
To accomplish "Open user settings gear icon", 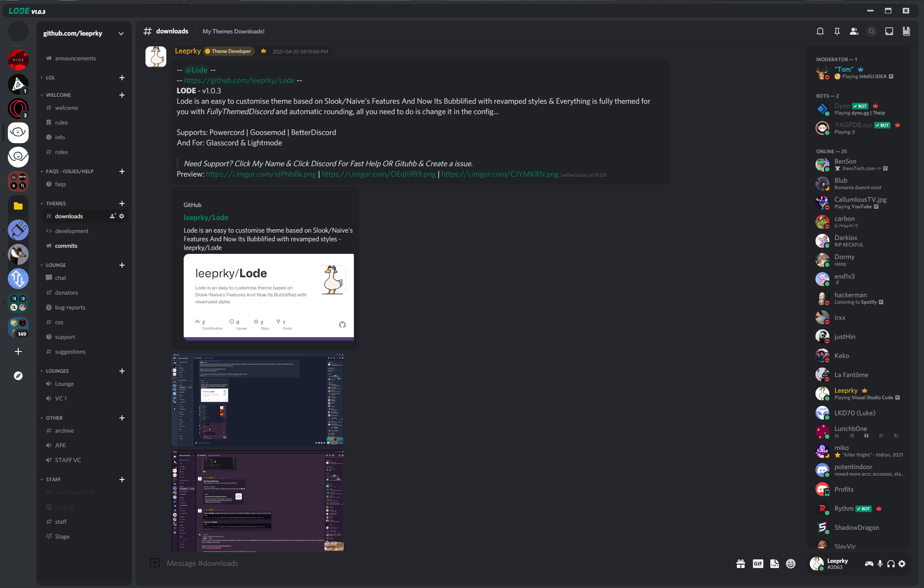I will coord(902,564).
